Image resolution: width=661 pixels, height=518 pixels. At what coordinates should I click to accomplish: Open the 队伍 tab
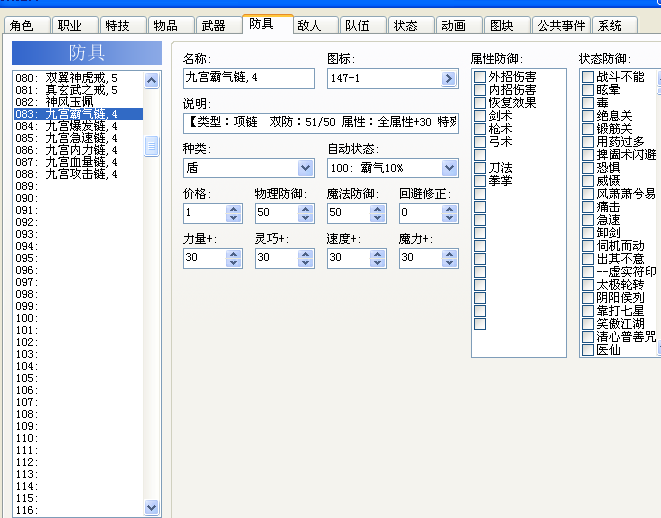click(x=363, y=25)
